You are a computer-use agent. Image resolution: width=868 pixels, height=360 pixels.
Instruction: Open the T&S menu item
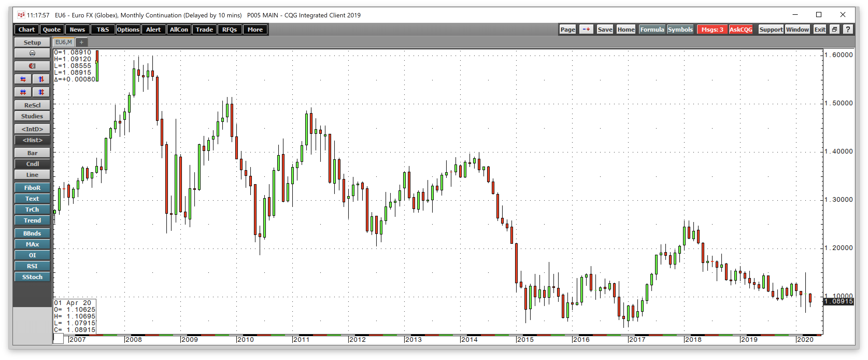pyautogui.click(x=103, y=29)
